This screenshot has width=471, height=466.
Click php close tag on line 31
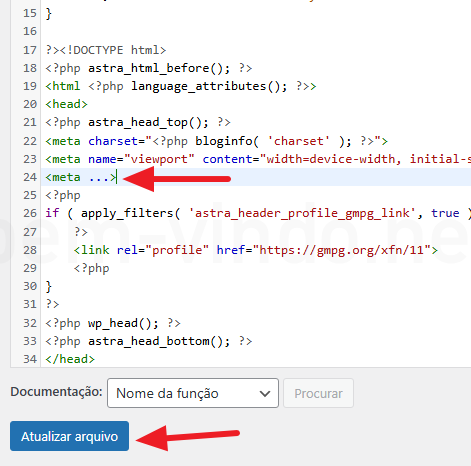(52, 304)
